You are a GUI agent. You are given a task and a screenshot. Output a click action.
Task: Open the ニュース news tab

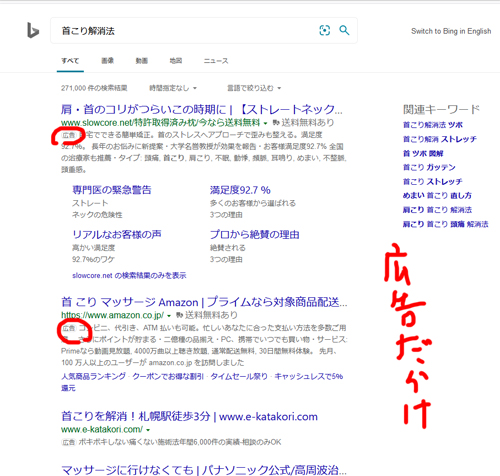click(x=216, y=61)
